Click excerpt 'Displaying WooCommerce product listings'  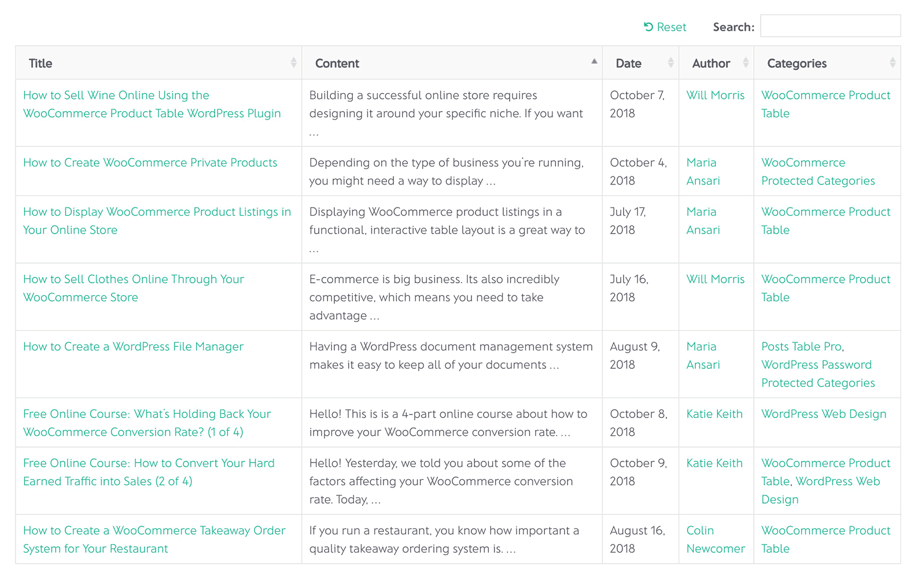pos(447,230)
